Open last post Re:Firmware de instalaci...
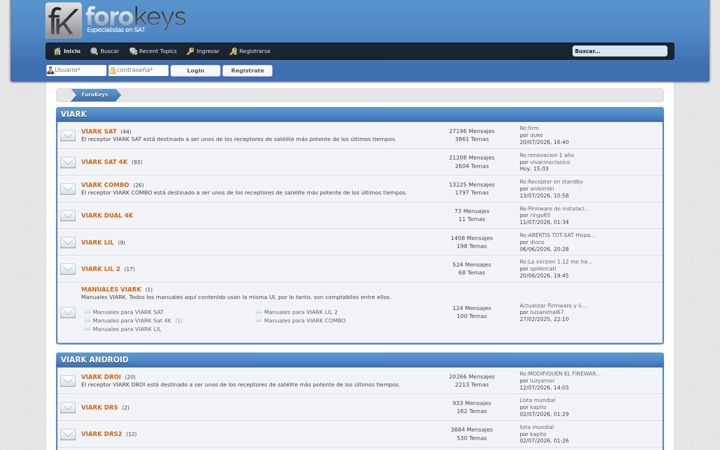Image resolution: width=720 pixels, height=450 pixels. coord(554,208)
